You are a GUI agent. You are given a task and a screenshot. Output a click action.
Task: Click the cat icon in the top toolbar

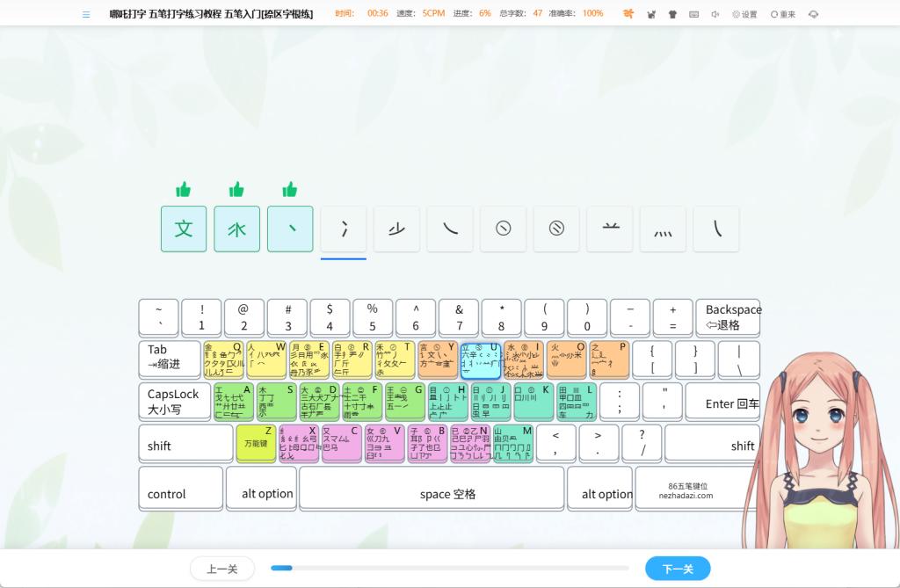coord(651,14)
